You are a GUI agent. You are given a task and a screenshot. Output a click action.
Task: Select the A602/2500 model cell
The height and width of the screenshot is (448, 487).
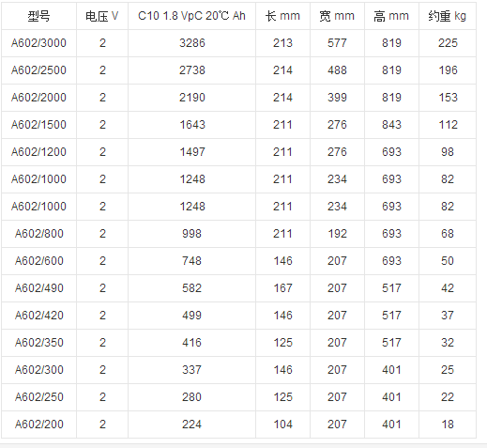pyautogui.click(x=38, y=70)
